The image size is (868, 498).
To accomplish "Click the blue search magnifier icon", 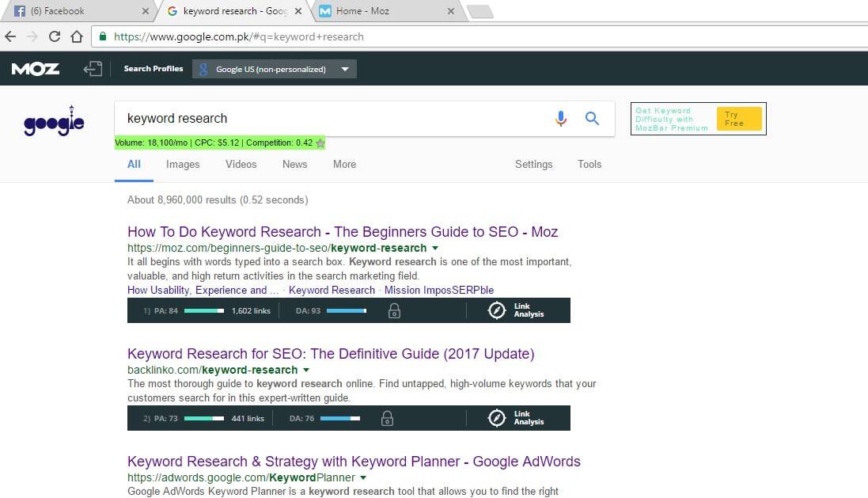I will pos(592,118).
